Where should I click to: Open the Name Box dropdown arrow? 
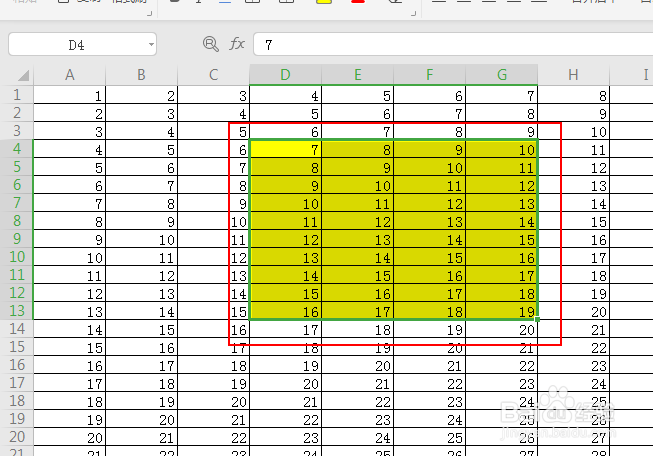click(x=151, y=44)
